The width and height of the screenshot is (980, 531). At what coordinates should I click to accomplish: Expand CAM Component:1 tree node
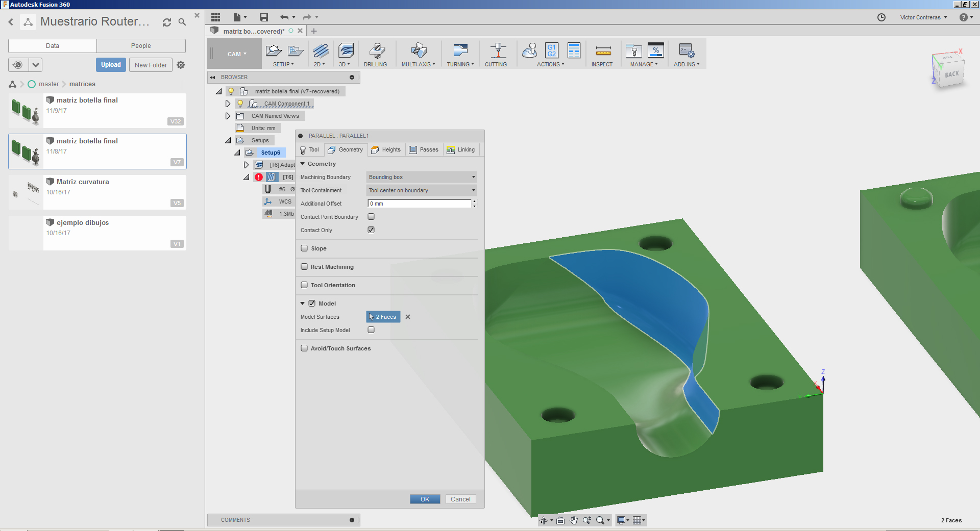[228, 104]
